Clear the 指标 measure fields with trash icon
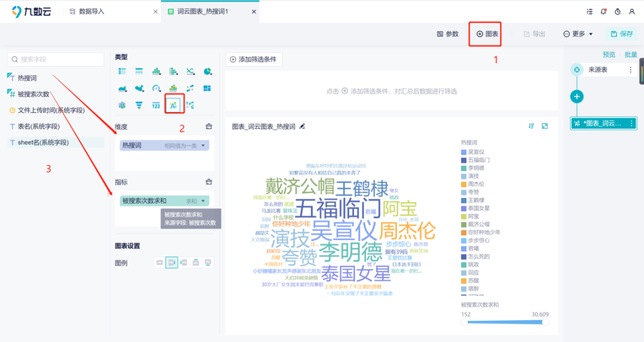 pyautogui.click(x=209, y=182)
